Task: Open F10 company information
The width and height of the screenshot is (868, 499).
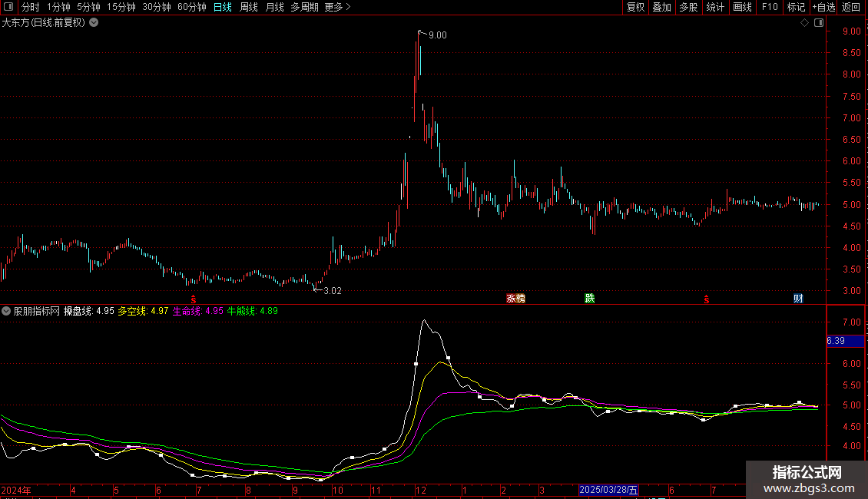Action: (770, 7)
